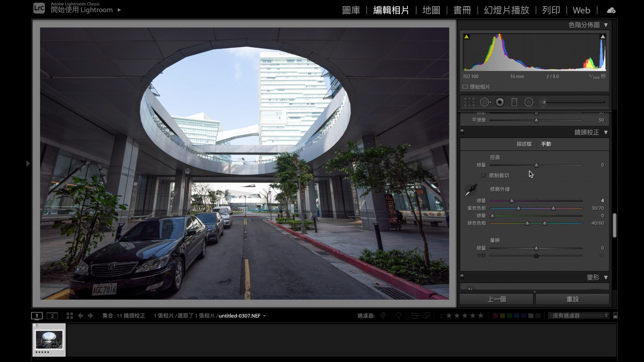Open the 圖庫 module
The height and width of the screenshot is (362, 644).
[x=351, y=10]
